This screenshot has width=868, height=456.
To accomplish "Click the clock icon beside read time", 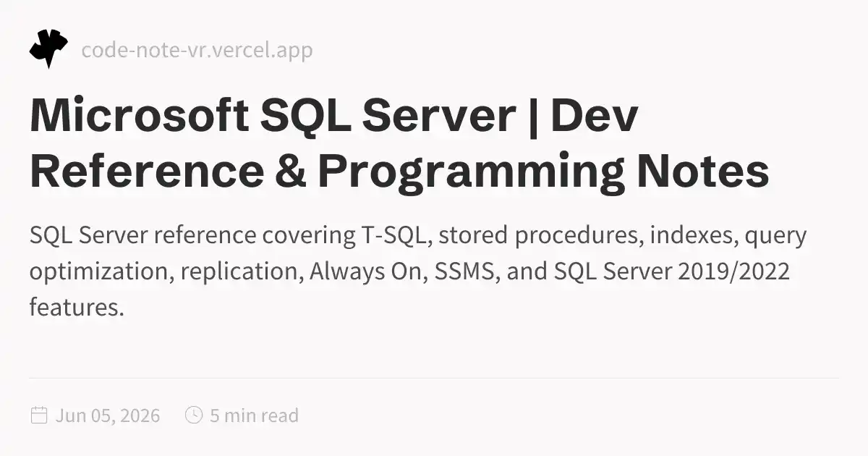I will (x=194, y=415).
